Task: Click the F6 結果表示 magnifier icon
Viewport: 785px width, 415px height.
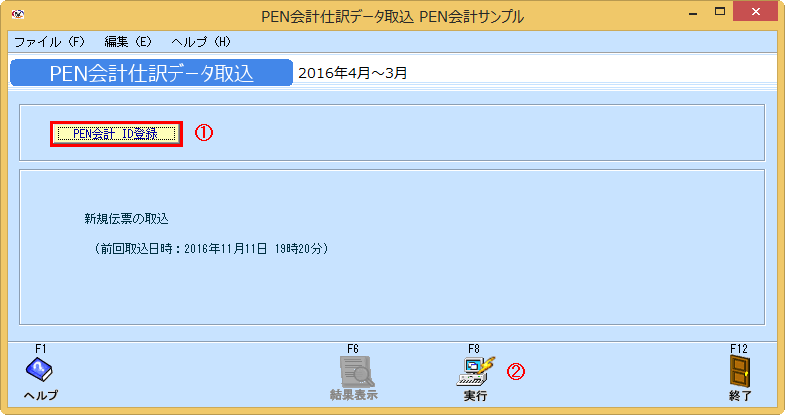Action: (x=357, y=372)
